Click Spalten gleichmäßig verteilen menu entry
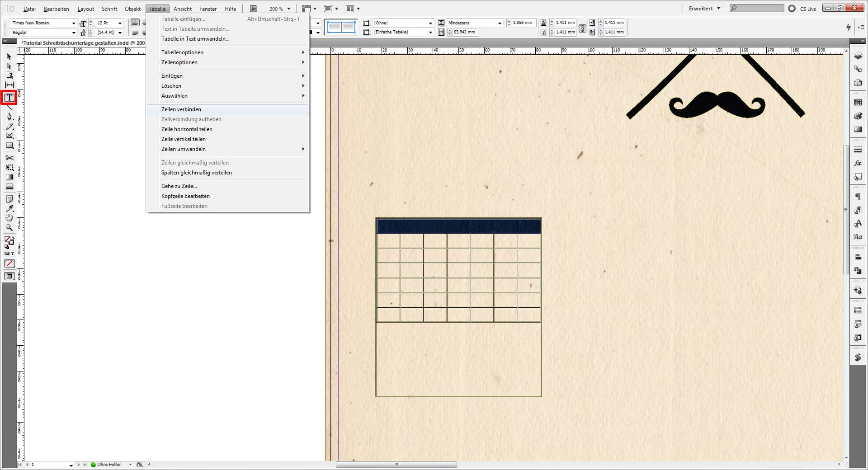 (x=196, y=173)
